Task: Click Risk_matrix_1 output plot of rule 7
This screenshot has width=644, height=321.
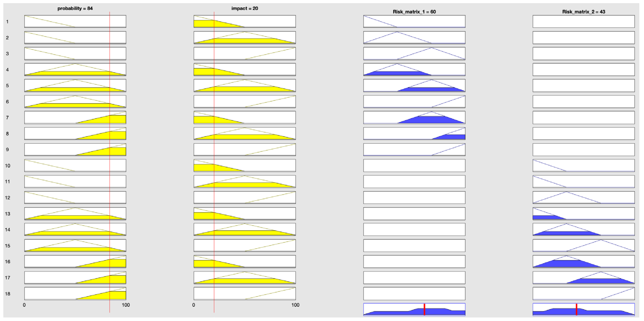Action: pyautogui.click(x=414, y=118)
